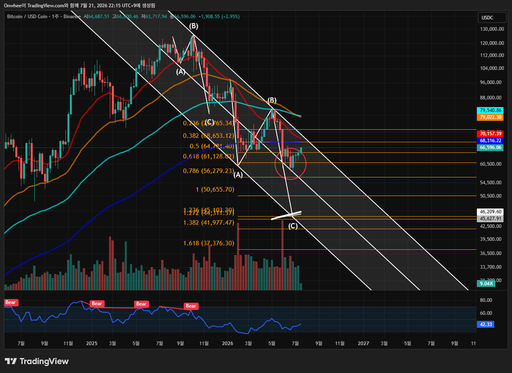Click the (C) wave label below the 1.382 level

click(293, 226)
